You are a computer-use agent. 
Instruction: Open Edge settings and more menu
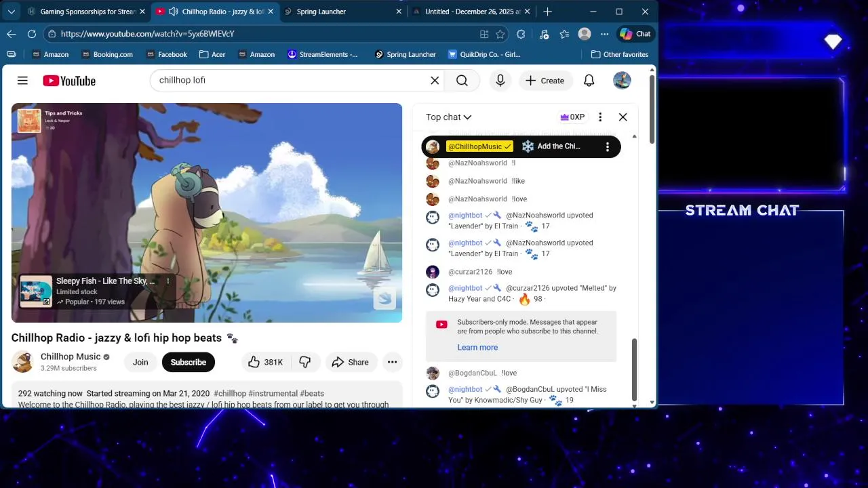604,34
